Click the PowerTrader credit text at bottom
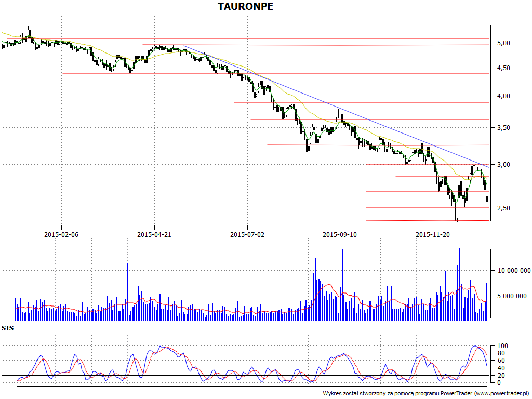532x399 pixels. (x=427, y=393)
